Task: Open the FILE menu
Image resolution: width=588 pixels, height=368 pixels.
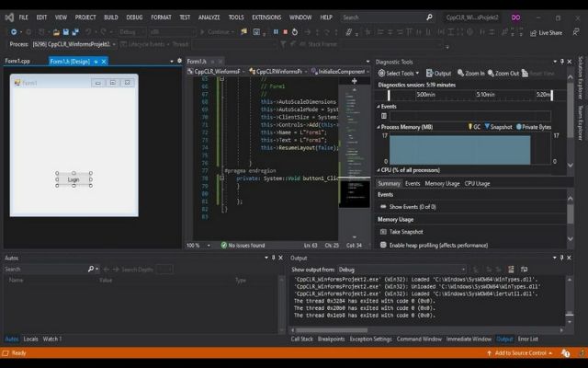Action: point(23,17)
